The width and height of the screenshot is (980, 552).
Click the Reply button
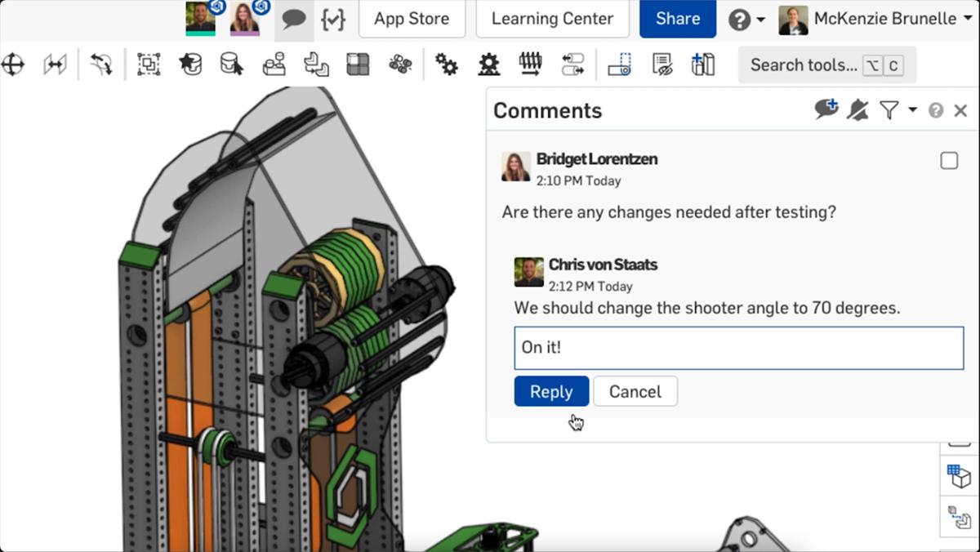(550, 391)
